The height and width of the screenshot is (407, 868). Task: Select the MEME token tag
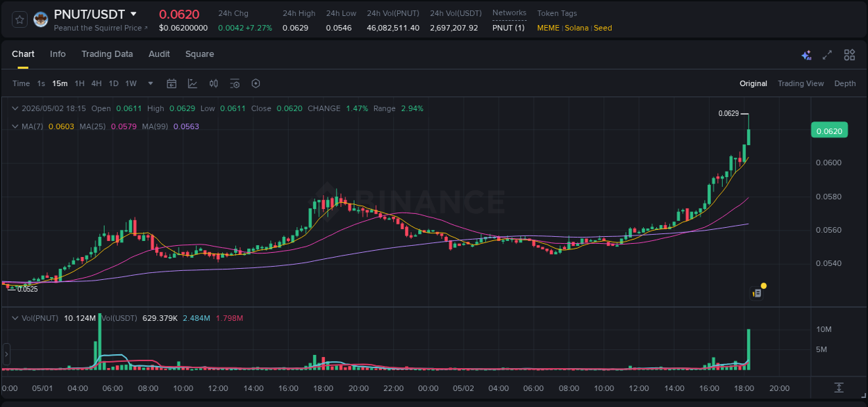(x=549, y=28)
